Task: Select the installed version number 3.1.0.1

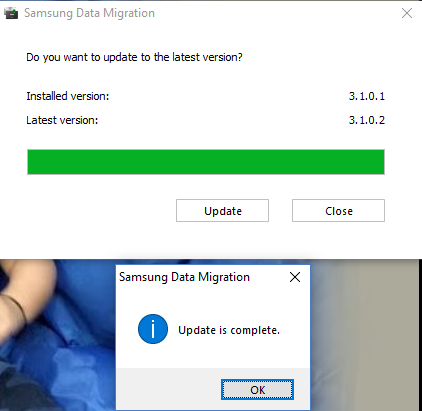Action: click(x=367, y=96)
